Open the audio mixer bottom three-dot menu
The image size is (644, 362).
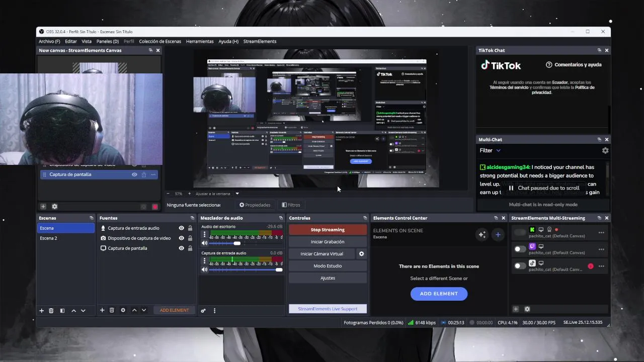214,311
